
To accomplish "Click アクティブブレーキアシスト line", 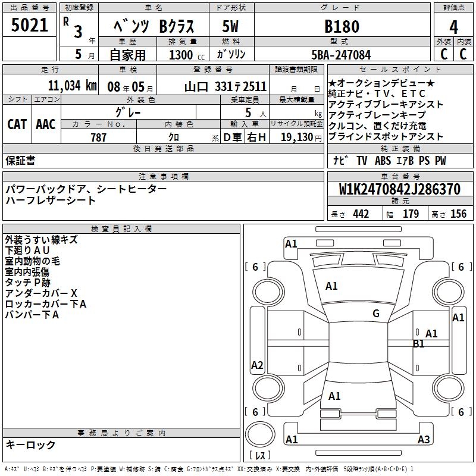I will 386,105.
